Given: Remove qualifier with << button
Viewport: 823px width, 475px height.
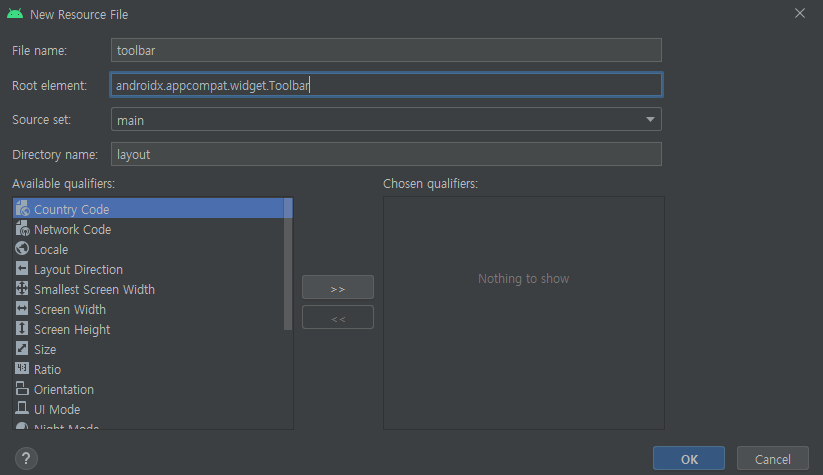Looking at the screenshot, I should tap(338, 318).
